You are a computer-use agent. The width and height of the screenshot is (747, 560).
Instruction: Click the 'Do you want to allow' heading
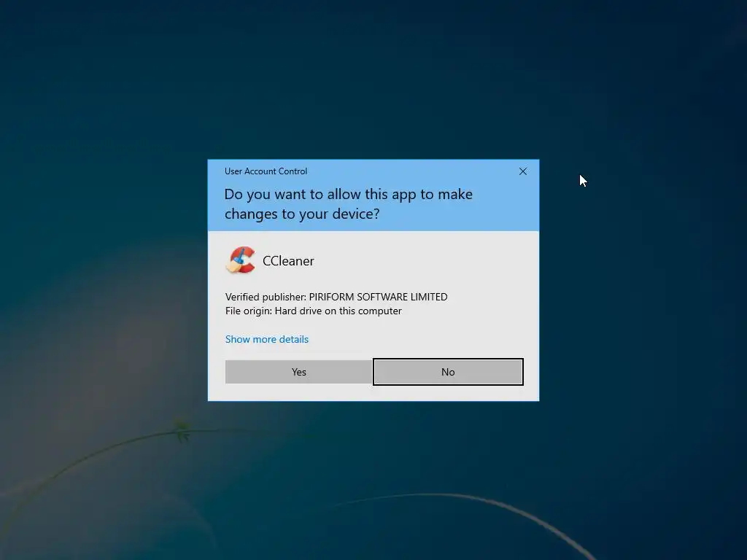348,204
